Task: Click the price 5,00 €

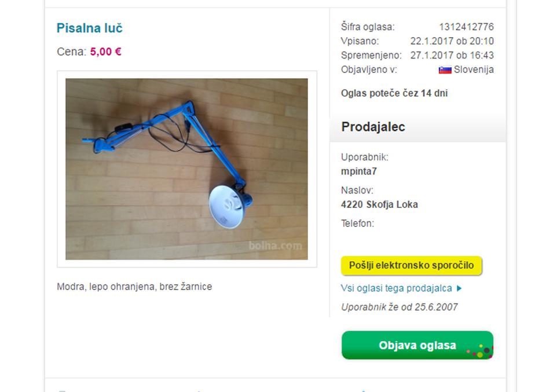Action: click(105, 52)
